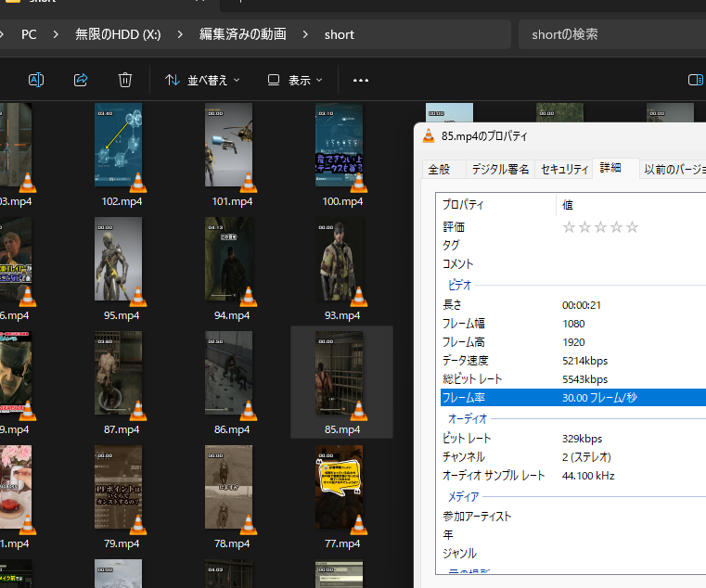Screen dimensions: 706x588
Task: Click the 95.mp4 file name label
Action: coord(122,315)
